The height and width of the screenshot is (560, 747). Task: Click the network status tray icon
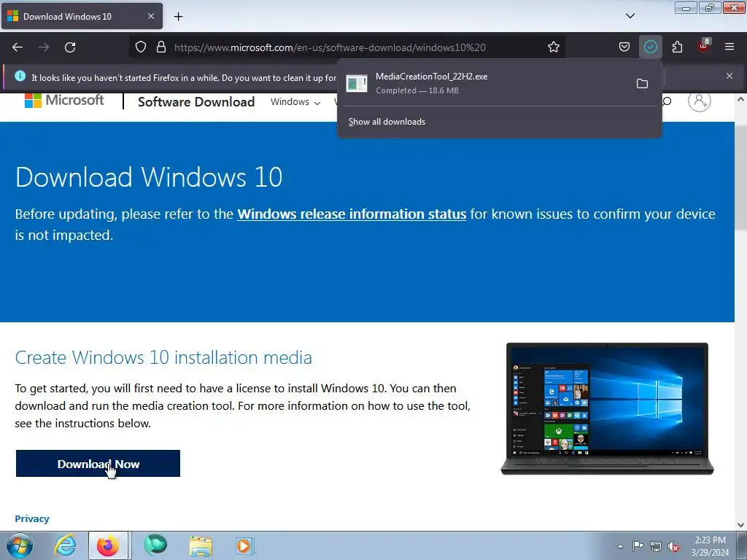pos(656,546)
